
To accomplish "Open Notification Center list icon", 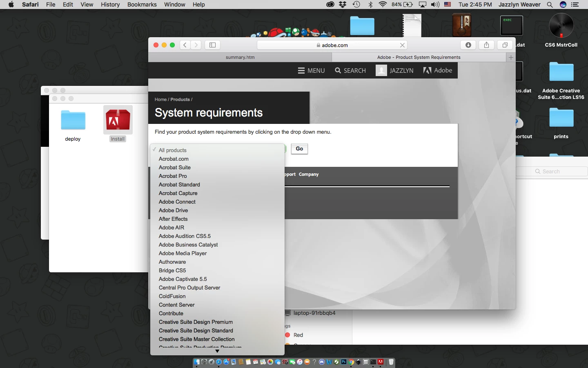I will [575, 4].
